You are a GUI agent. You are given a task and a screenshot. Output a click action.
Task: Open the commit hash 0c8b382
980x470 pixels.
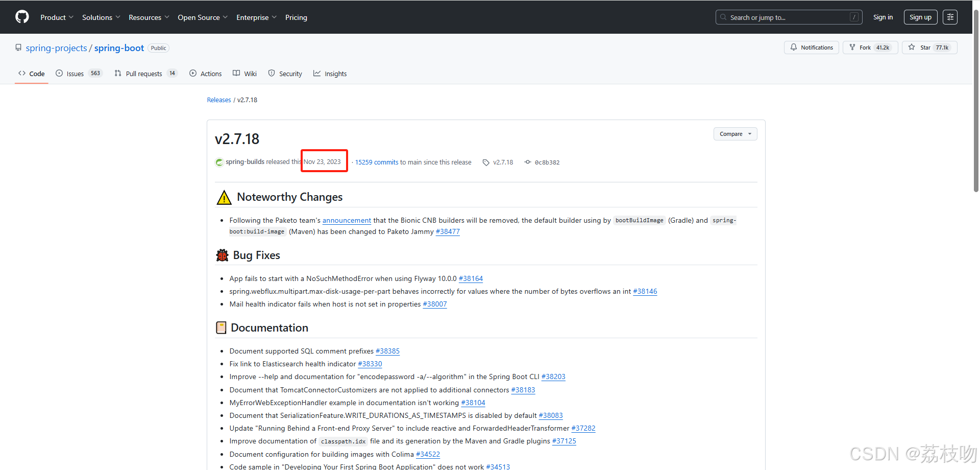(x=547, y=162)
